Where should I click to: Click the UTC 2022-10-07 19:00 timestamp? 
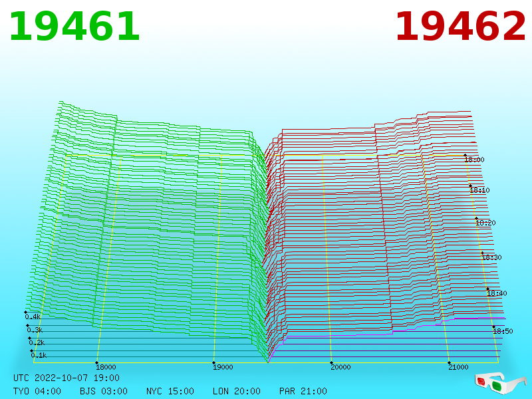(66, 378)
